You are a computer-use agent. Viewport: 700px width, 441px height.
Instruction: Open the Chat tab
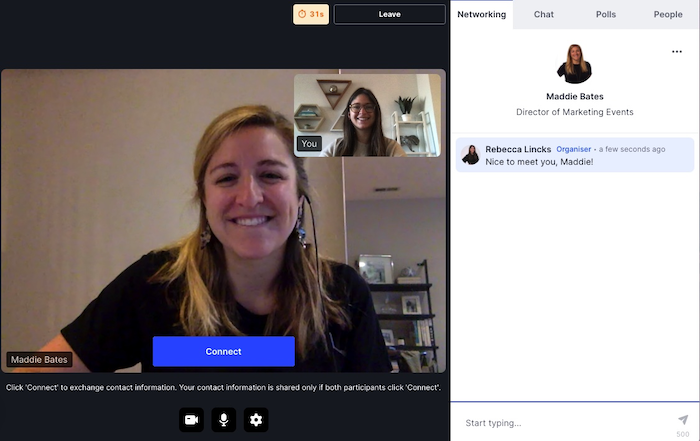544,14
